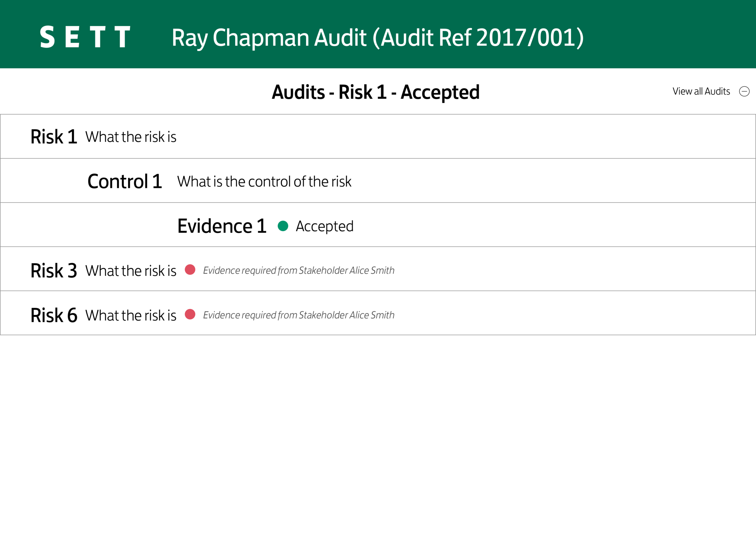Click Risk 3's 'What the risk is' description

pos(131,271)
